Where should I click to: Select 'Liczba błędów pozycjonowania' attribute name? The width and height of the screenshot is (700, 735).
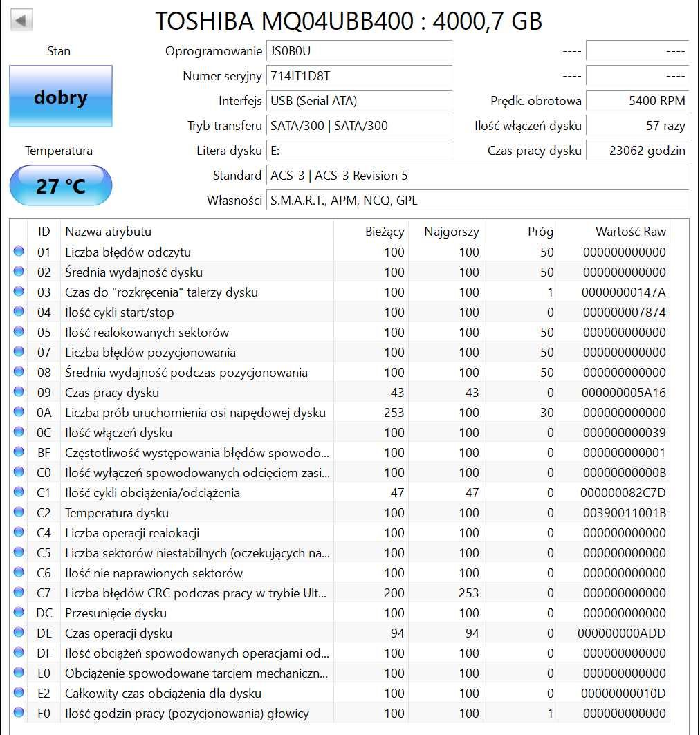coord(150,353)
